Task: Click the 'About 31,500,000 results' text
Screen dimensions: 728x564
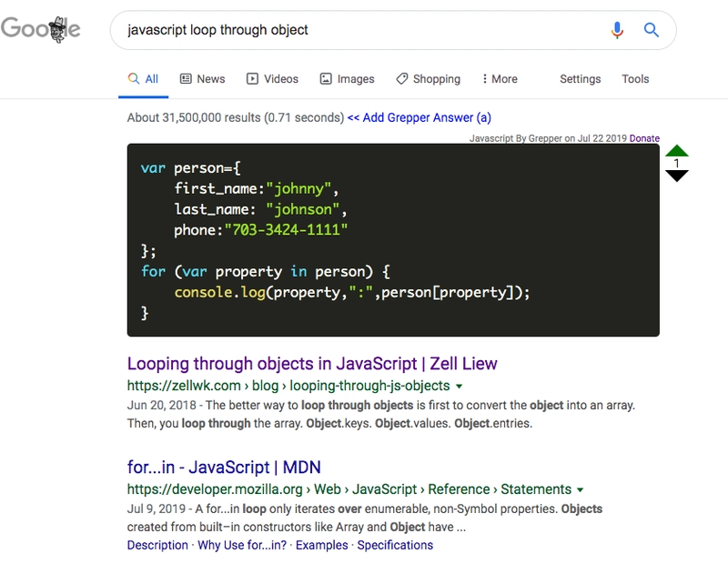Action: pos(236,117)
